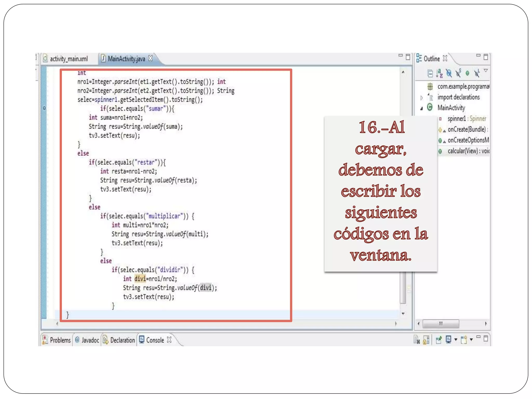This screenshot has height=399, width=532.
Task: Select com.example.programa package label
Action: (x=463, y=87)
